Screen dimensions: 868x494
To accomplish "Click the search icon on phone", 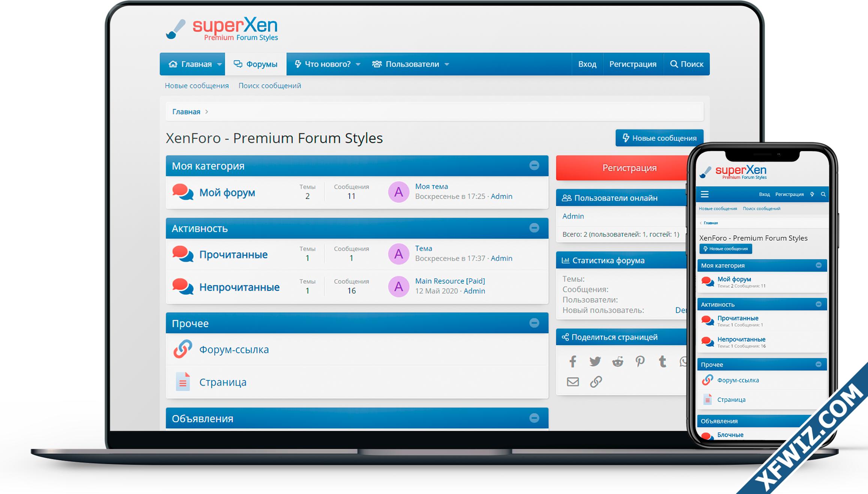I will click(x=823, y=194).
